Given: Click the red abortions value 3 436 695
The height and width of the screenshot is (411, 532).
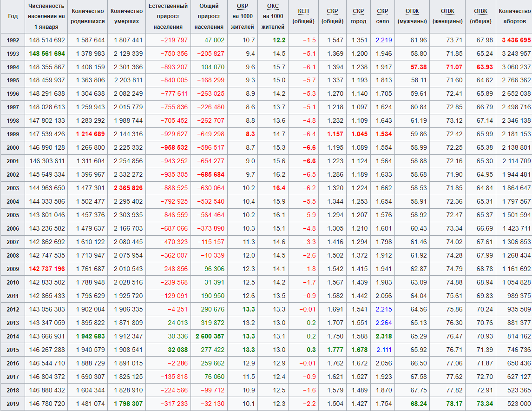Looking at the screenshot, I should 516,40.
